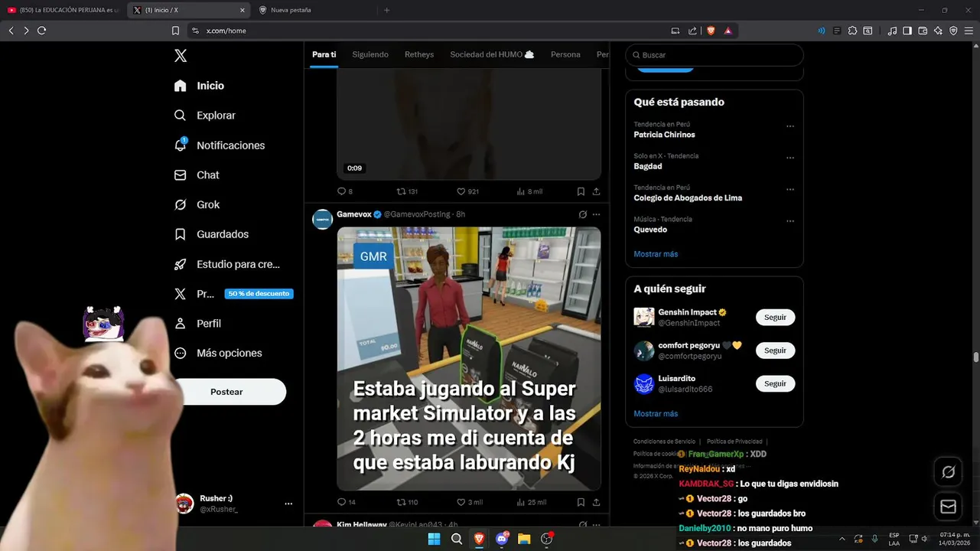Screen dimensions: 980x551
Task: Open Explorar in sidebar
Action: (205, 116)
